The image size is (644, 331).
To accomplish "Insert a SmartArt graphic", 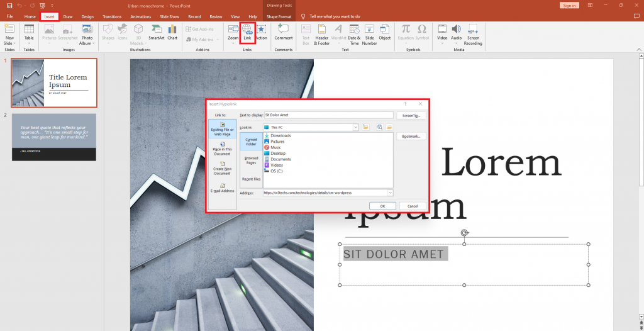I will [156, 31].
